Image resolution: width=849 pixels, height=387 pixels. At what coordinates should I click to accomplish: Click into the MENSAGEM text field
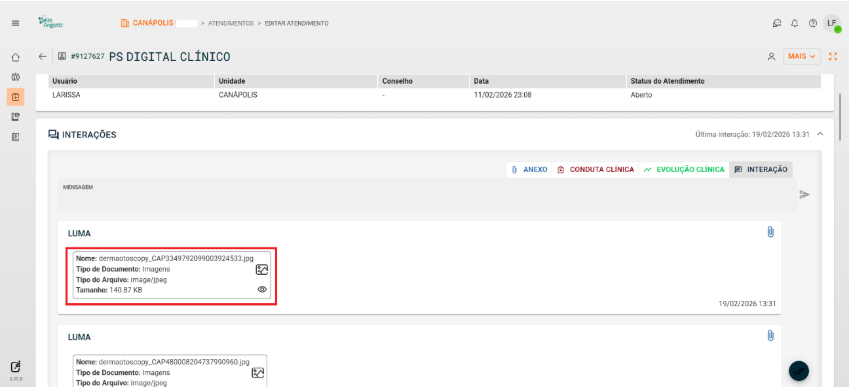(x=428, y=195)
